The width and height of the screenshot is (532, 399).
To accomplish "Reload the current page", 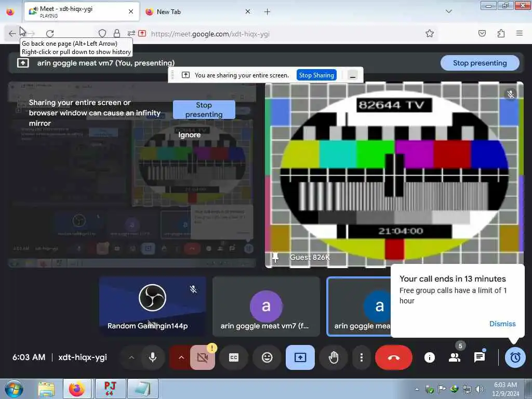I will click(50, 34).
